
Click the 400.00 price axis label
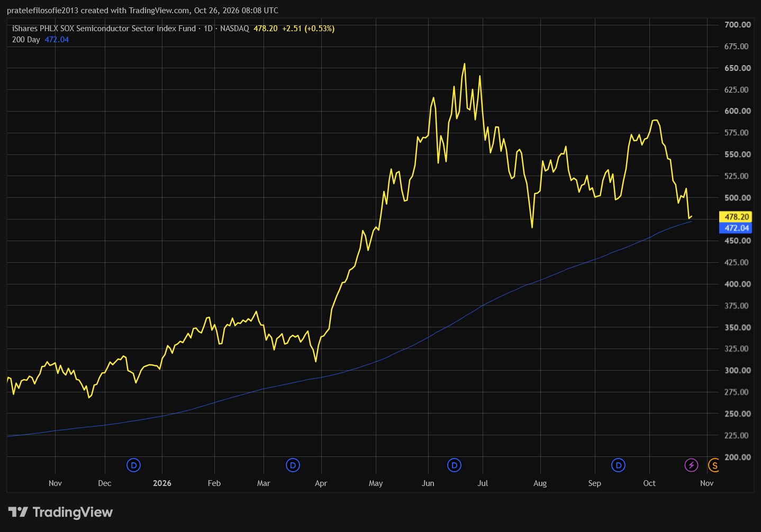click(x=738, y=284)
